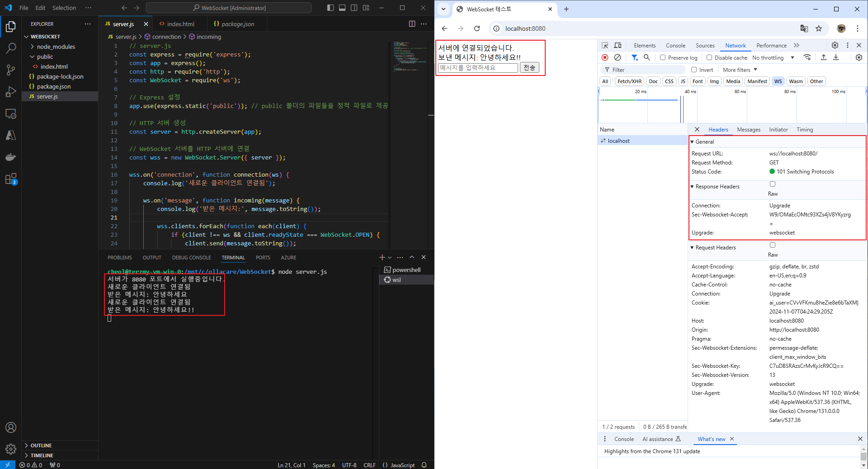This screenshot has width=868, height=469.
Task: Toggle the network filter funnel icon
Action: (x=635, y=57)
